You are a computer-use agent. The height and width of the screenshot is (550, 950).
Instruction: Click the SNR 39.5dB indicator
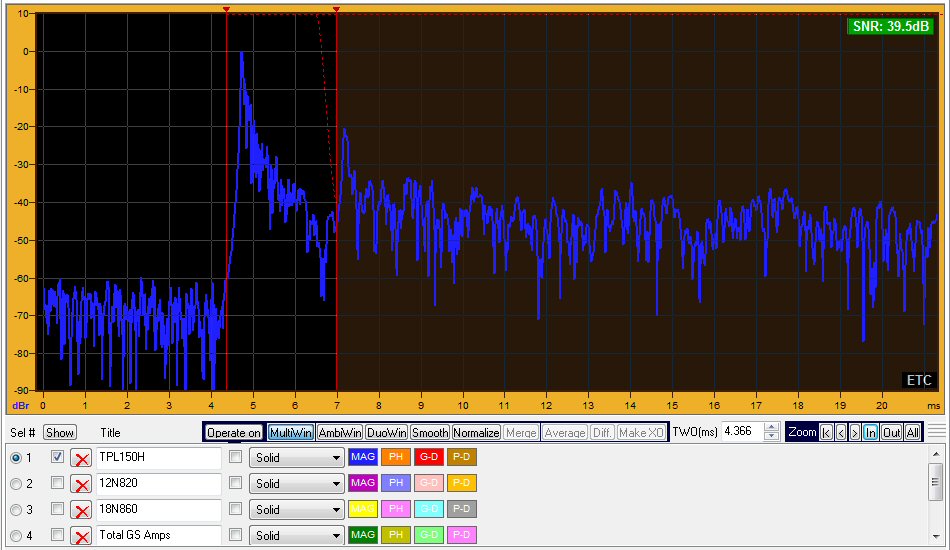(891, 26)
